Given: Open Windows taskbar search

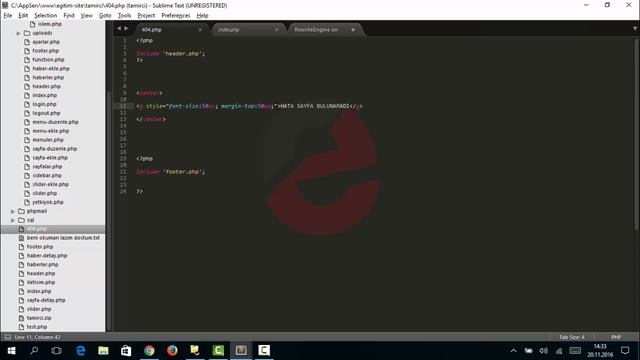Looking at the screenshot, I should point(34,351).
